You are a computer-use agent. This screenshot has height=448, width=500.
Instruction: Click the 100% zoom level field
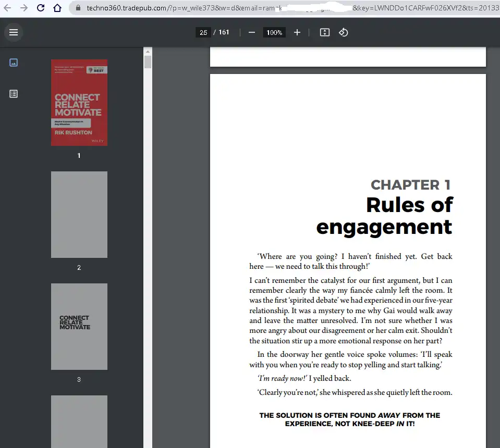(x=274, y=32)
